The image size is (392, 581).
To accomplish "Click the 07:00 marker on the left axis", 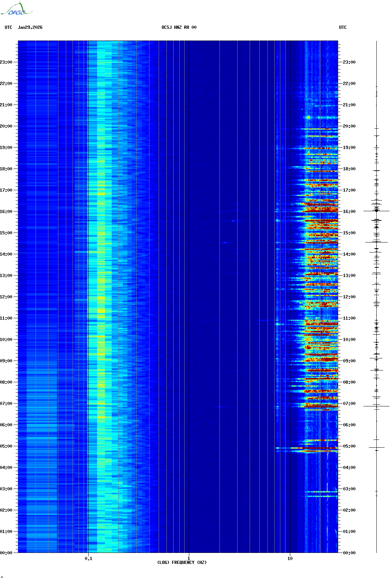I will click(x=6, y=404).
